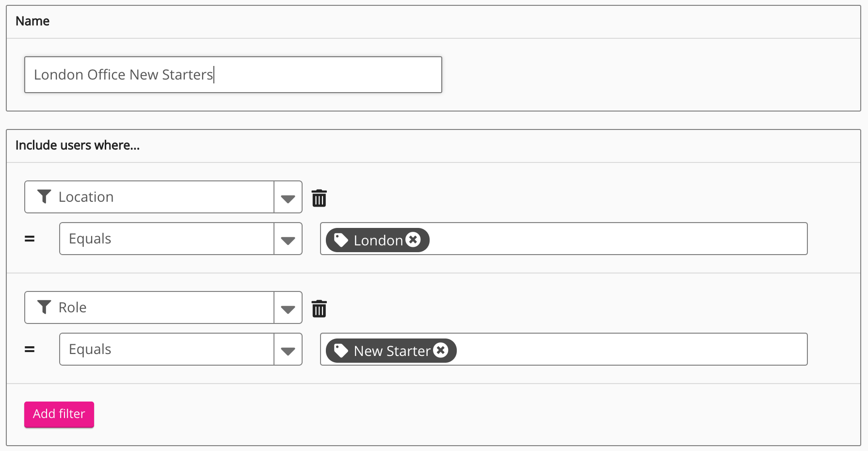The image size is (868, 451).
Task: Click the New Starter tag chip label
Action: [392, 351]
